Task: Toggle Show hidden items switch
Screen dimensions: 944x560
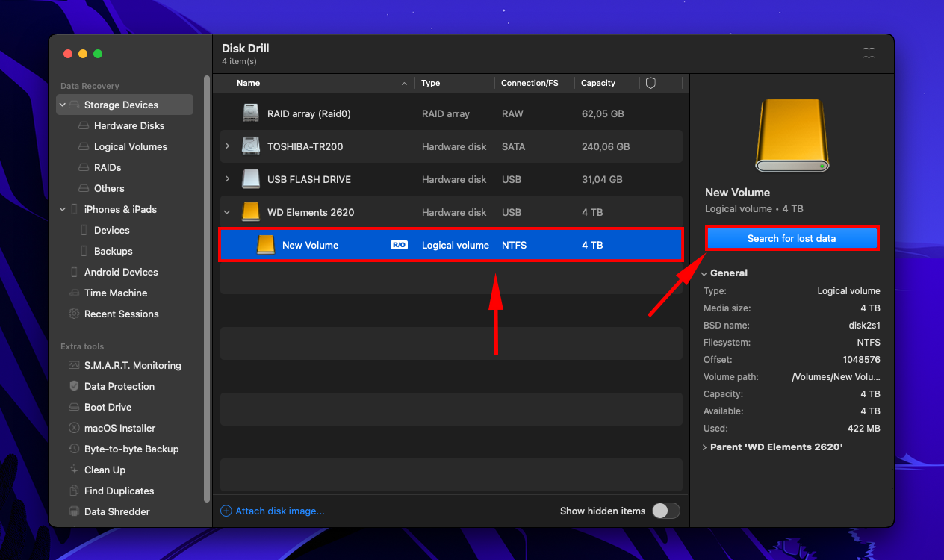Action: 666,511
